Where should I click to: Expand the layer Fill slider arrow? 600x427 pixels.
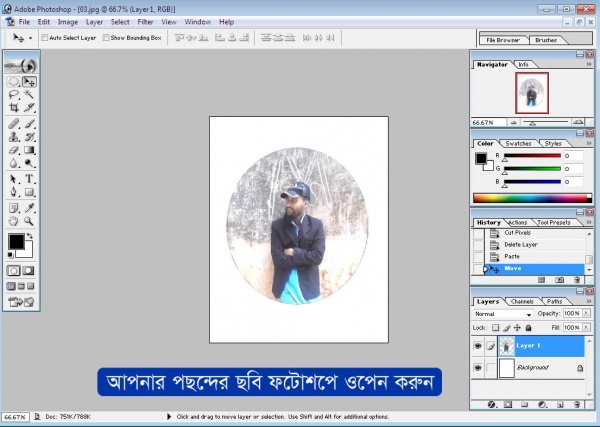click(584, 327)
